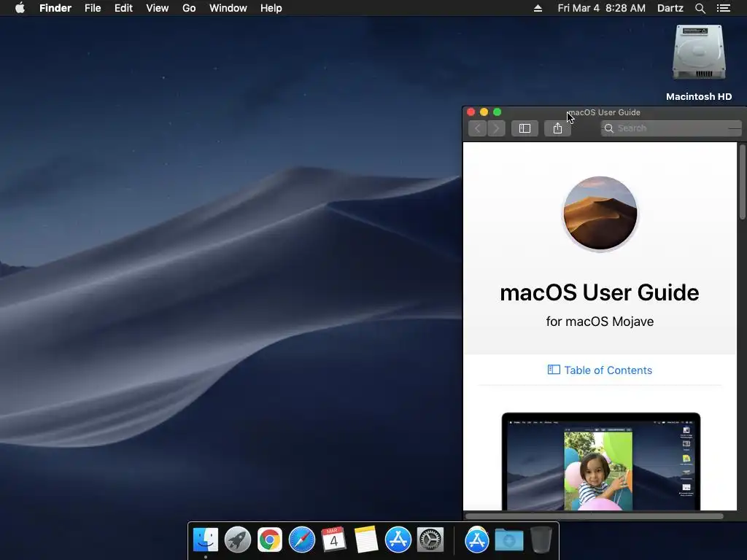The width and height of the screenshot is (747, 560).
Task: Click the eject icon in menu bar
Action: click(x=538, y=8)
